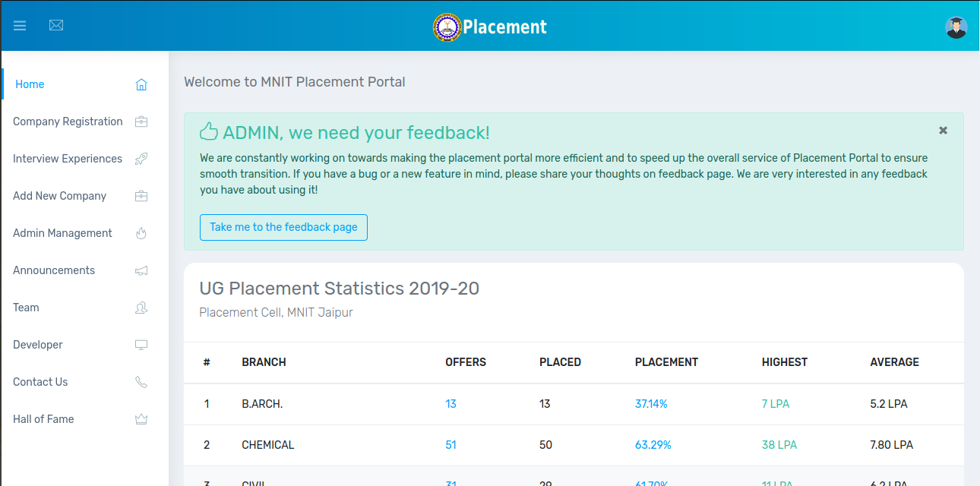
Task: Open the sidebar hamburger menu
Action: 20,25
